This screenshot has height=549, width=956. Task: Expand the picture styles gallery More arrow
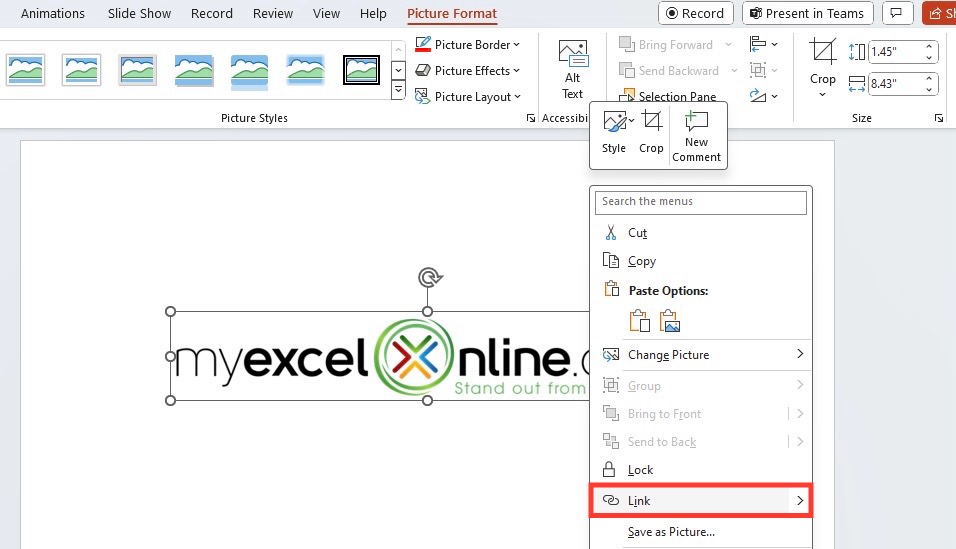pos(398,91)
